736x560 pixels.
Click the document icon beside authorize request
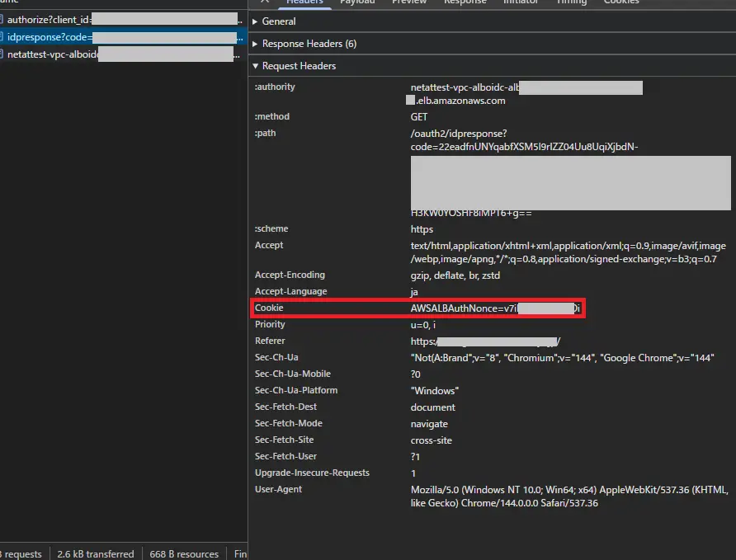[2, 19]
